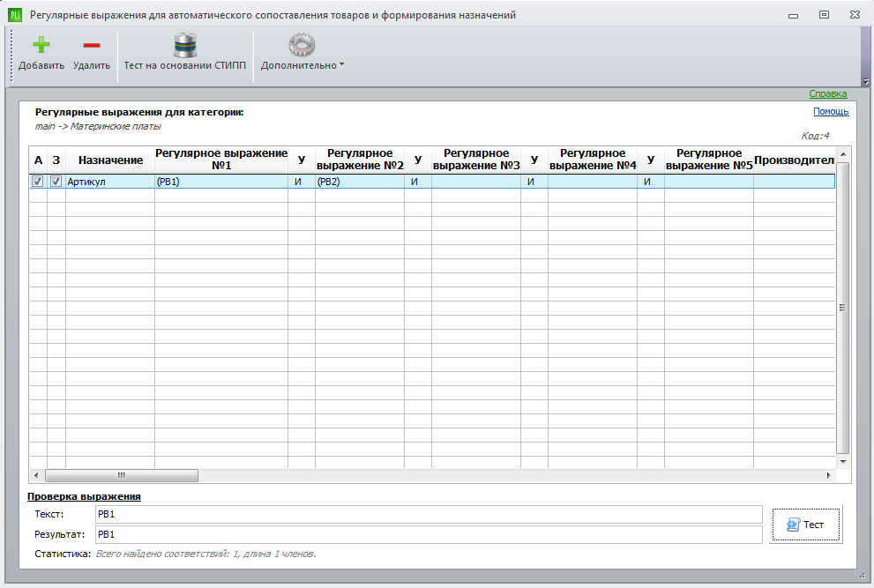Click the З column header
Screen dimensions: 874x588
56,160
